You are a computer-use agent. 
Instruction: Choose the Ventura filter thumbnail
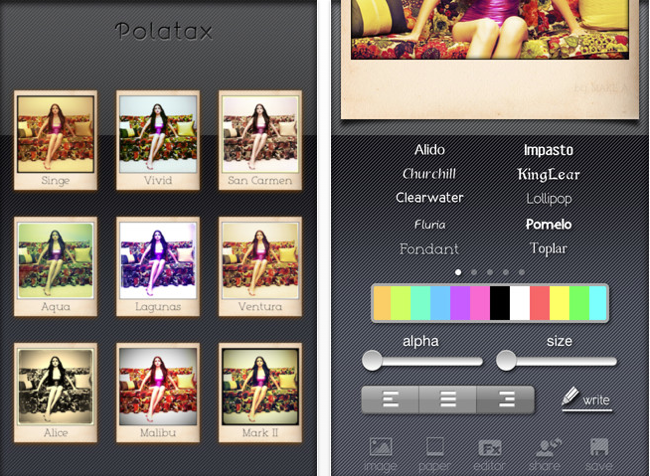click(260, 267)
